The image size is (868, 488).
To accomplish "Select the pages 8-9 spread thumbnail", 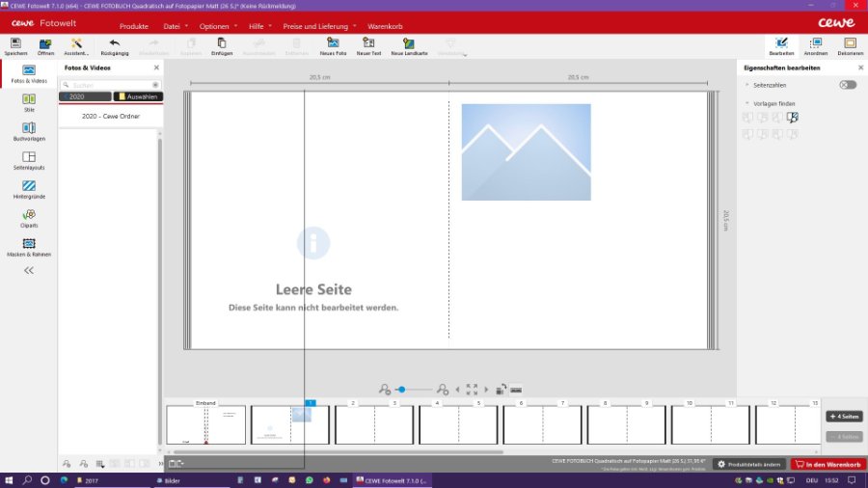I will (627, 424).
